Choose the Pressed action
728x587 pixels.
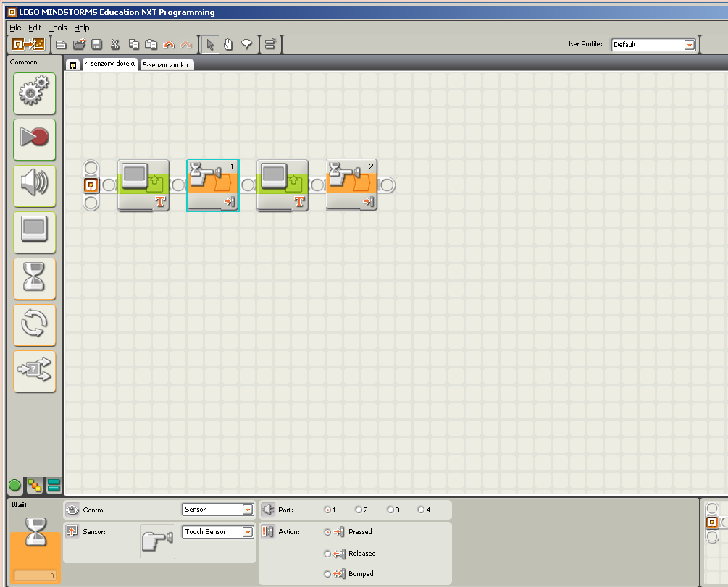(x=328, y=532)
